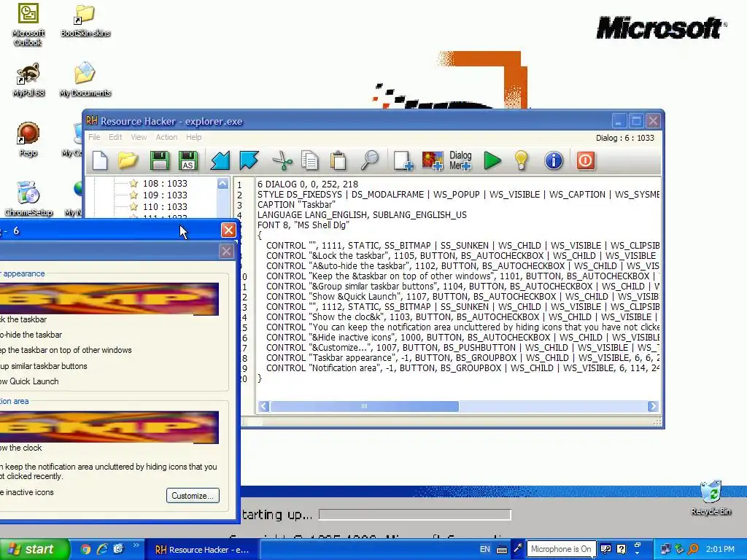Toggle 'Auto-hide the taskbar' option label
Viewport: 747px width, 560px height.
(x=31, y=335)
